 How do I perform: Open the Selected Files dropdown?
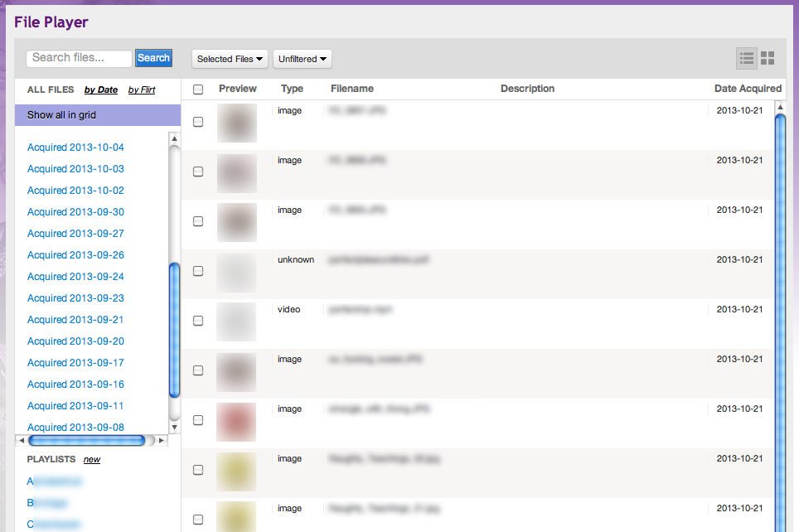click(230, 59)
